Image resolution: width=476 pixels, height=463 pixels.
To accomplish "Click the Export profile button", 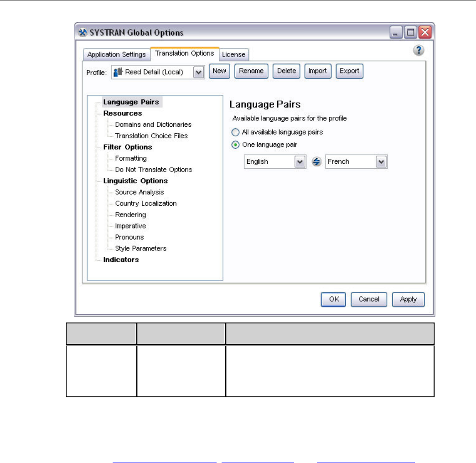I will pos(349,71).
